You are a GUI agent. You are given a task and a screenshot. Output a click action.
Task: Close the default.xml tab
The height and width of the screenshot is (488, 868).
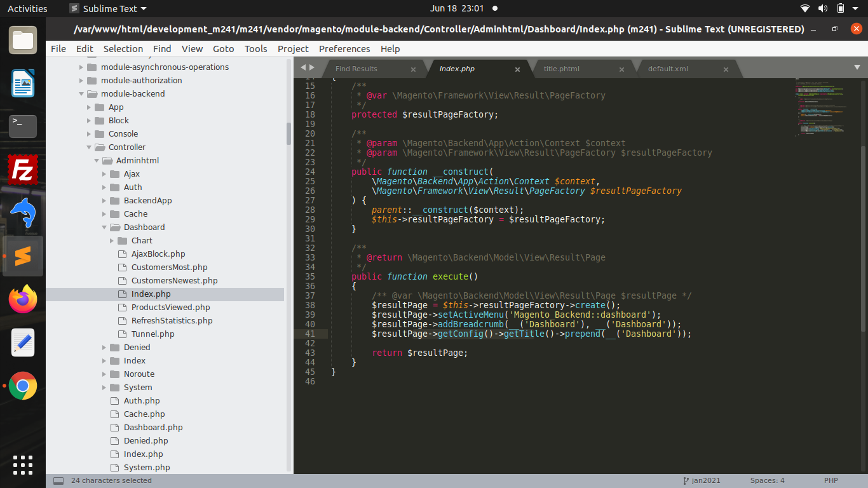(x=726, y=69)
